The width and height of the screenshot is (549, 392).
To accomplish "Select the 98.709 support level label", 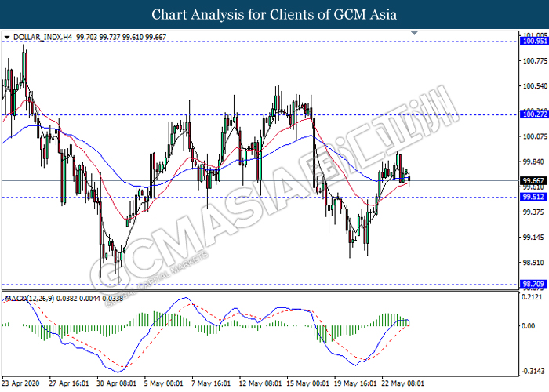I will (x=533, y=284).
